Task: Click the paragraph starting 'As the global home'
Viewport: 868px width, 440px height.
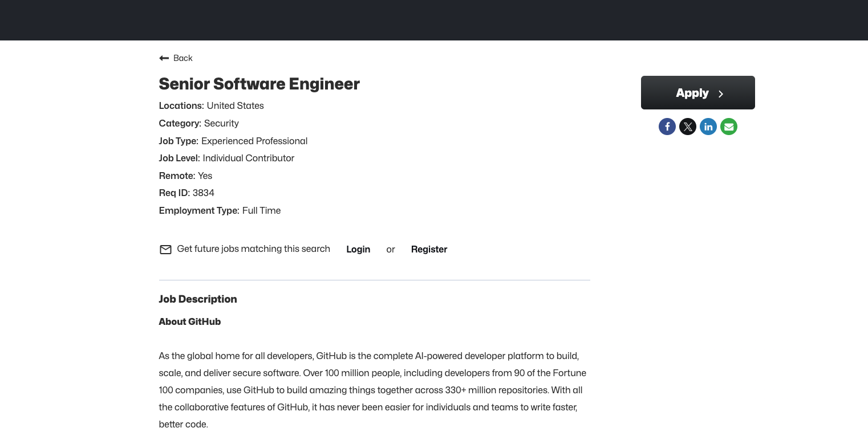Action: (x=373, y=390)
